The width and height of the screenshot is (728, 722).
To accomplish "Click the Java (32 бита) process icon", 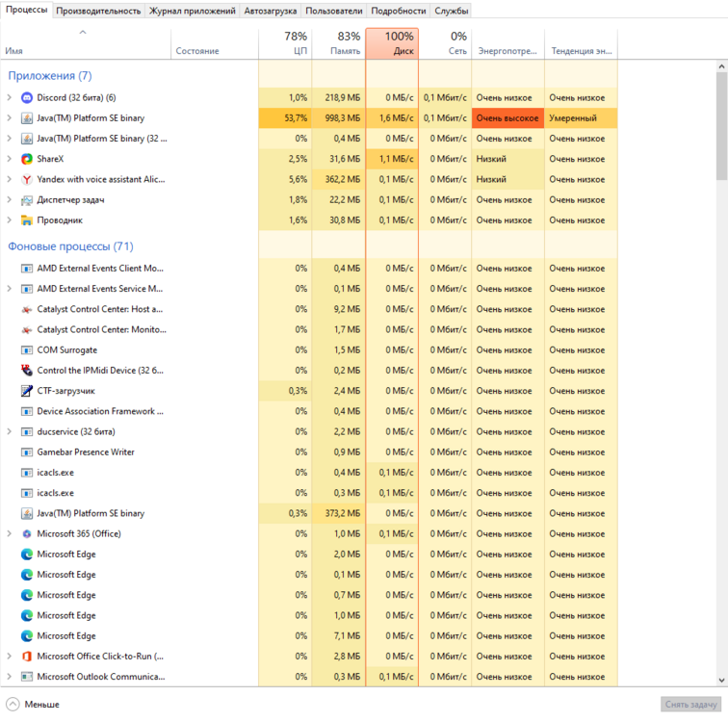I will pyautogui.click(x=27, y=139).
